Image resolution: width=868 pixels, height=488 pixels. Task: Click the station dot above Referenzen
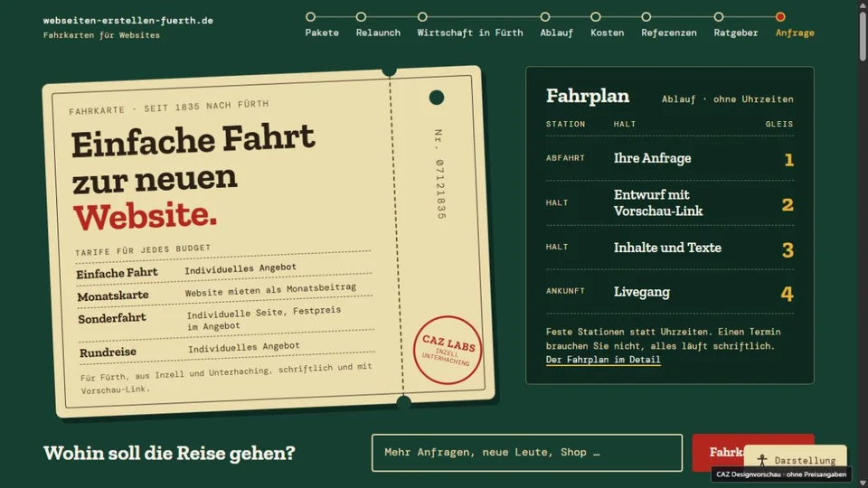(646, 16)
